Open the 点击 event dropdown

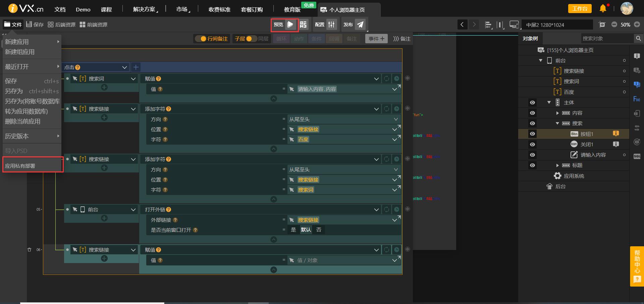tap(124, 67)
